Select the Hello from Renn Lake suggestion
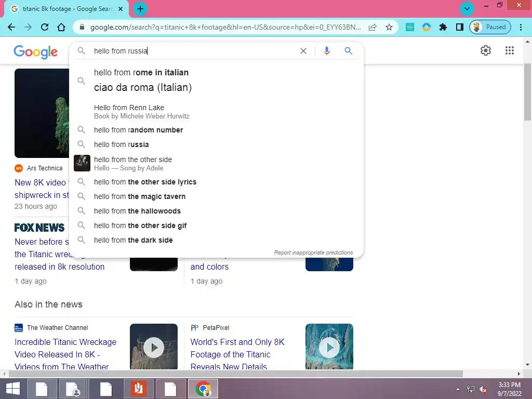Screen dimensions: 532x399 click(217, 112)
